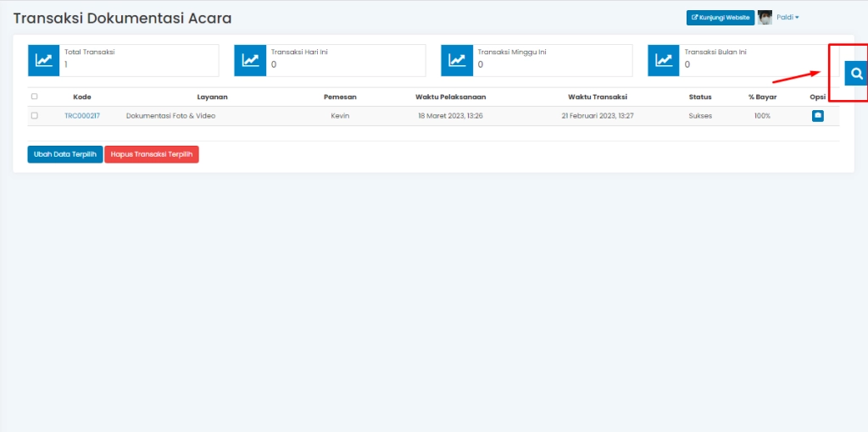This screenshot has width=868, height=432.
Task: Click the Layanan column header
Action: pyautogui.click(x=212, y=97)
